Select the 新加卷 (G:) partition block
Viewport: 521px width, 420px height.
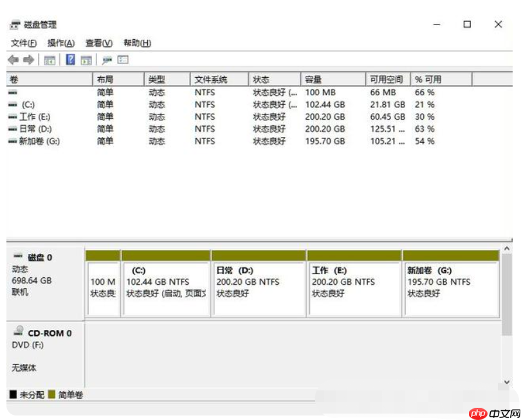[450, 286]
